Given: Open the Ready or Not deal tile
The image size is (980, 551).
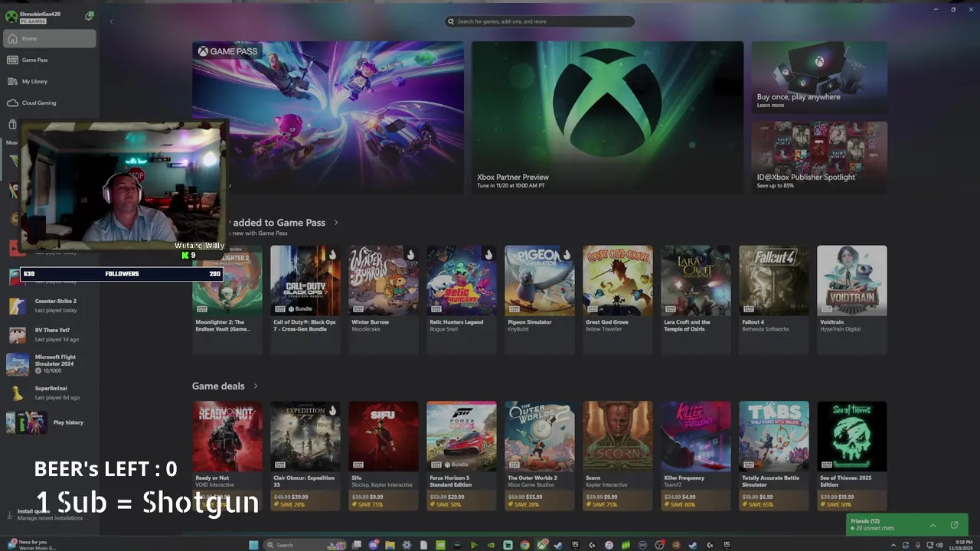Looking at the screenshot, I should [227, 455].
